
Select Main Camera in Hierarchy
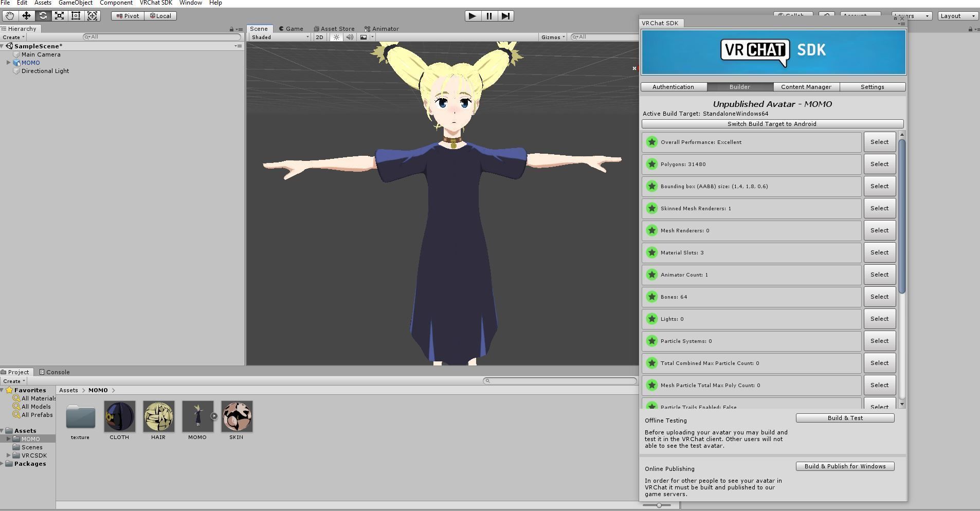point(41,54)
